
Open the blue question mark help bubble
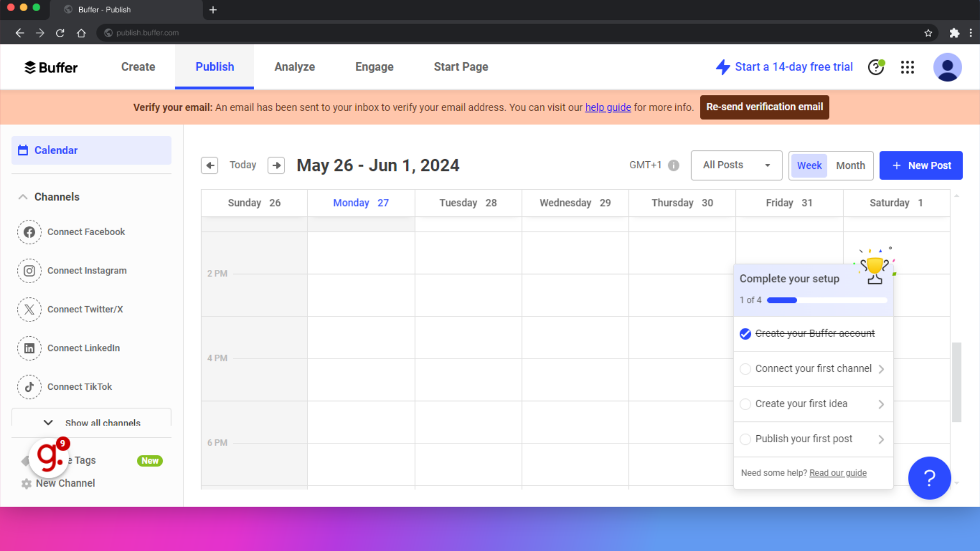pos(929,478)
